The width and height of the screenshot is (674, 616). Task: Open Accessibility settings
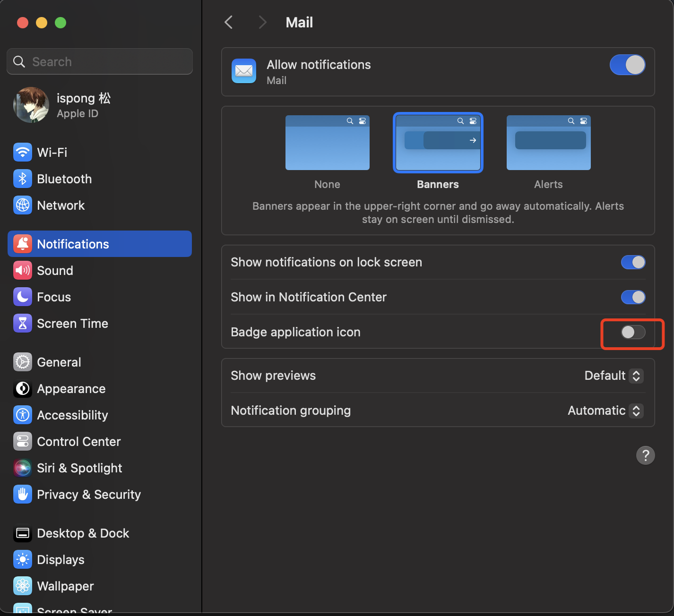(x=100, y=415)
